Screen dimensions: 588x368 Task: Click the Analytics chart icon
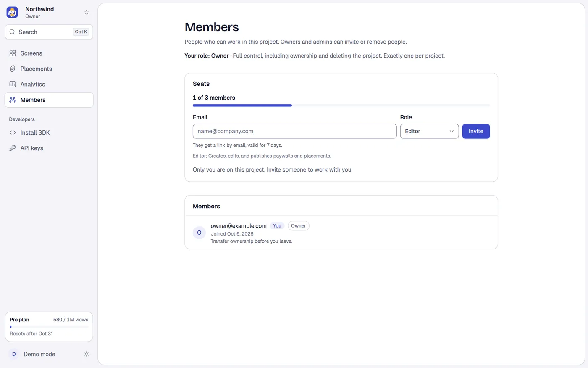coord(13,85)
